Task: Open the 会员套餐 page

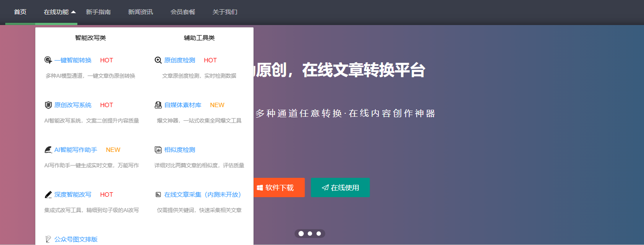Action: (183, 12)
